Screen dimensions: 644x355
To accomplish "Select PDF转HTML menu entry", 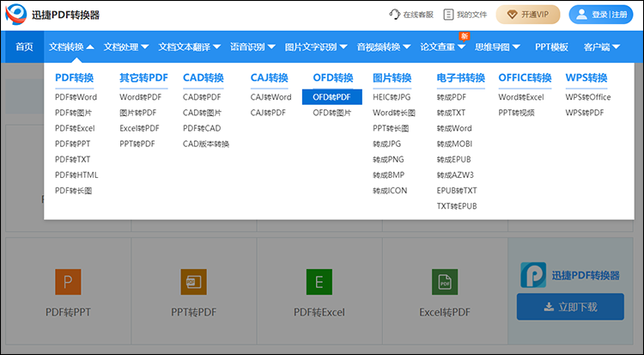I will pos(76,175).
